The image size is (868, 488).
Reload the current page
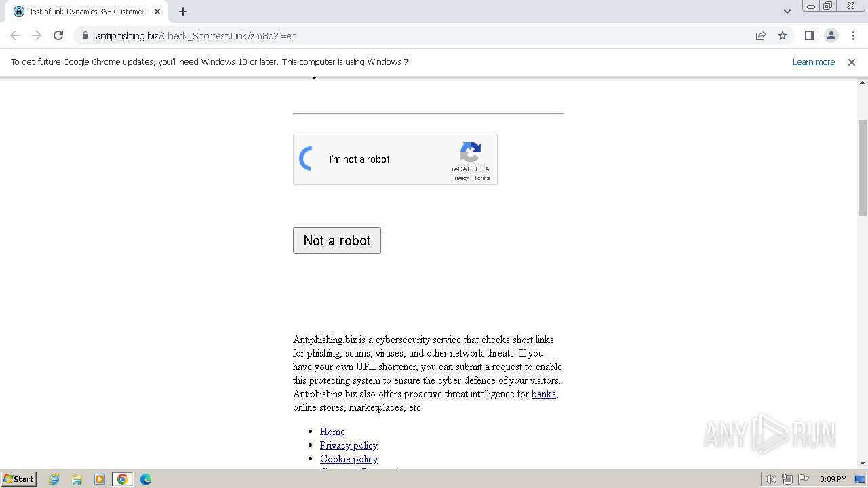(x=58, y=35)
